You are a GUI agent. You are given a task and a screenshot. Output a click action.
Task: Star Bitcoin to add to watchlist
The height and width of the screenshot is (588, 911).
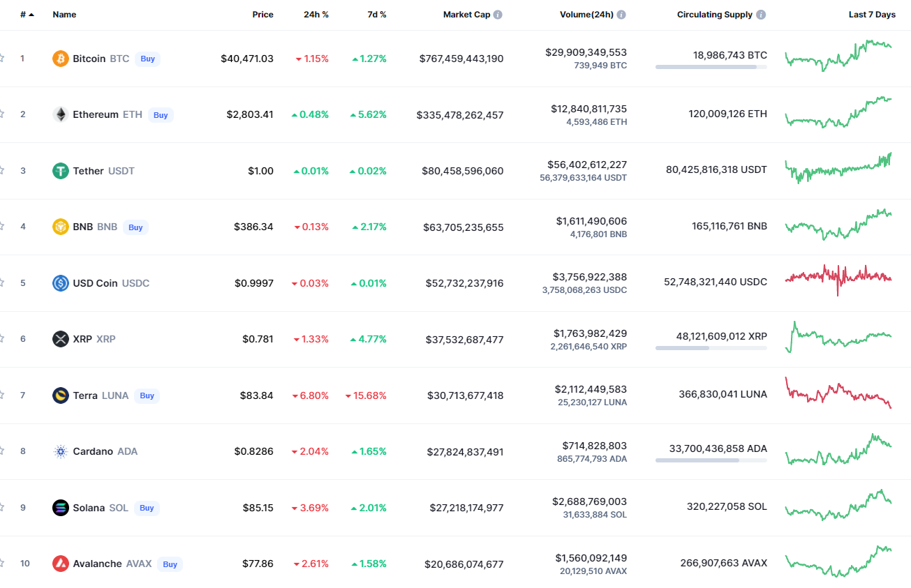click(x=2, y=59)
